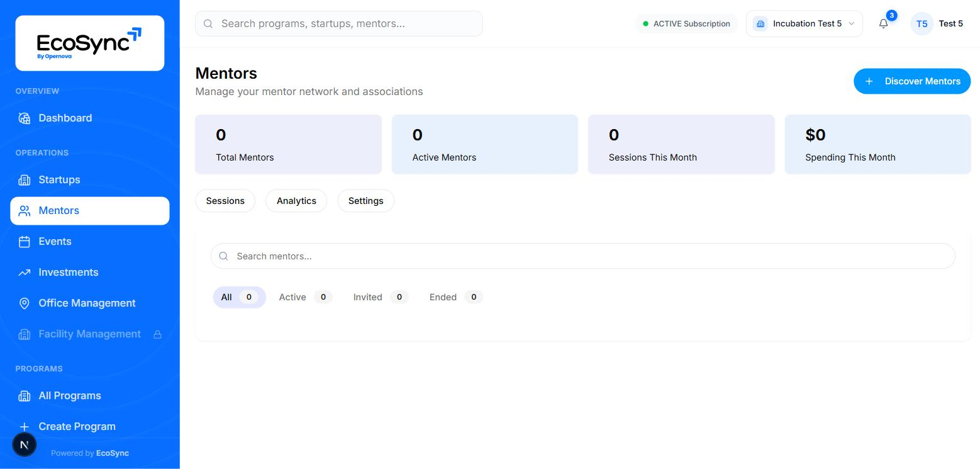Viewport: 980px width, 469px height.
Task: Open notifications bell icon
Action: click(x=884, y=24)
